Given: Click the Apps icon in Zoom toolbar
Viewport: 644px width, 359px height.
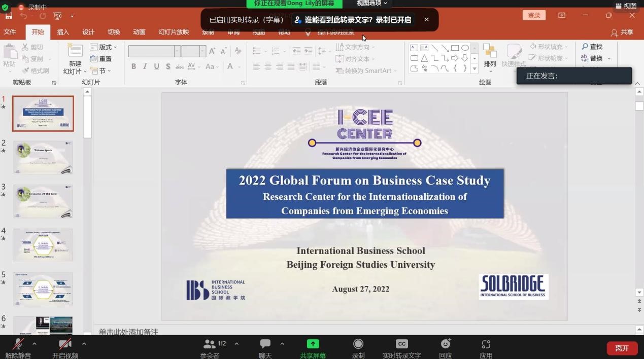Looking at the screenshot, I should 486,344.
